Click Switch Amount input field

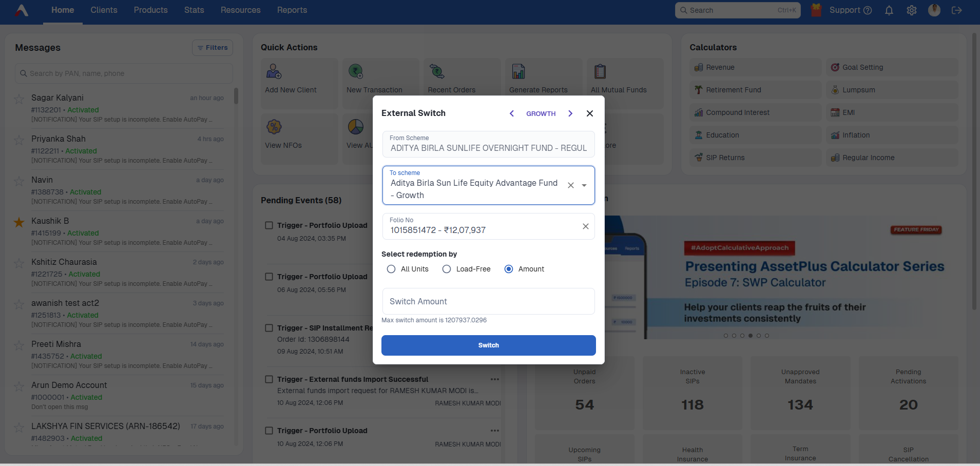pos(489,301)
